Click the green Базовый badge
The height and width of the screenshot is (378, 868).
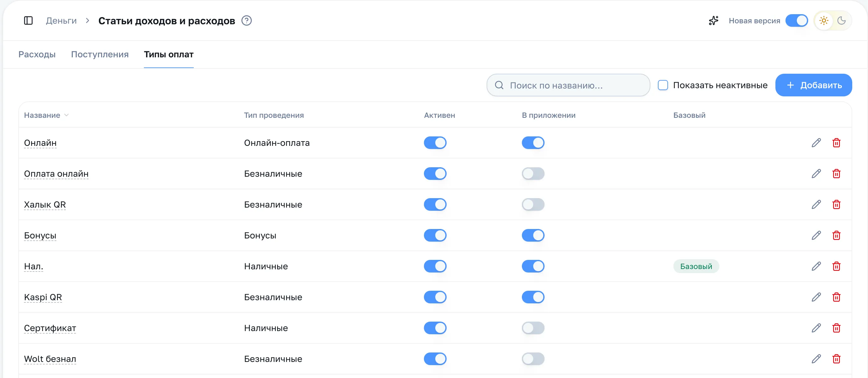click(696, 266)
